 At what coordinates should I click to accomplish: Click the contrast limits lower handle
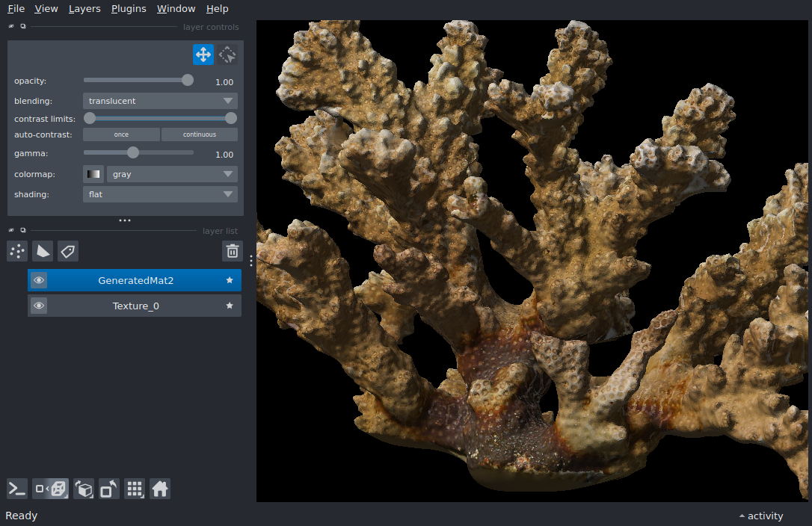[x=90, y=119]
